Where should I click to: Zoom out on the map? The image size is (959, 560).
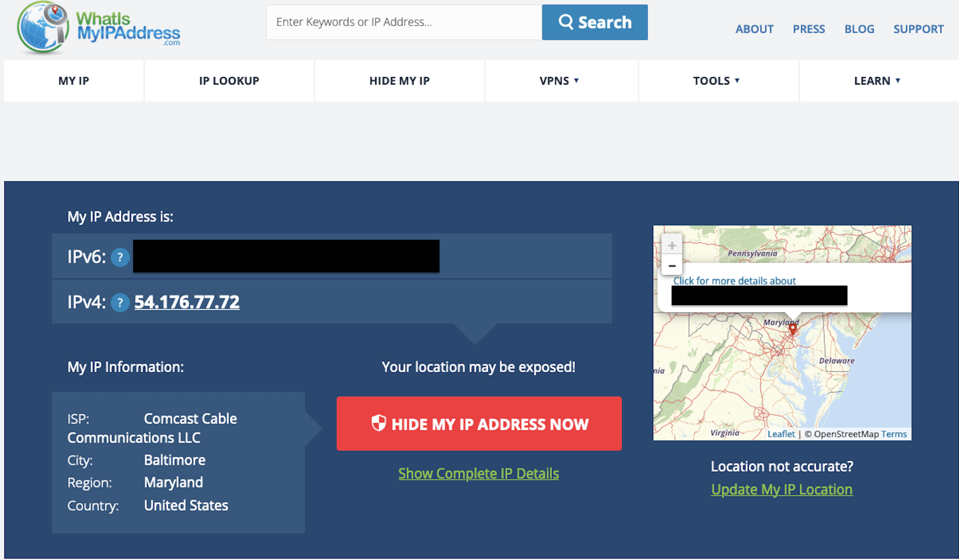tap(672, 266)
